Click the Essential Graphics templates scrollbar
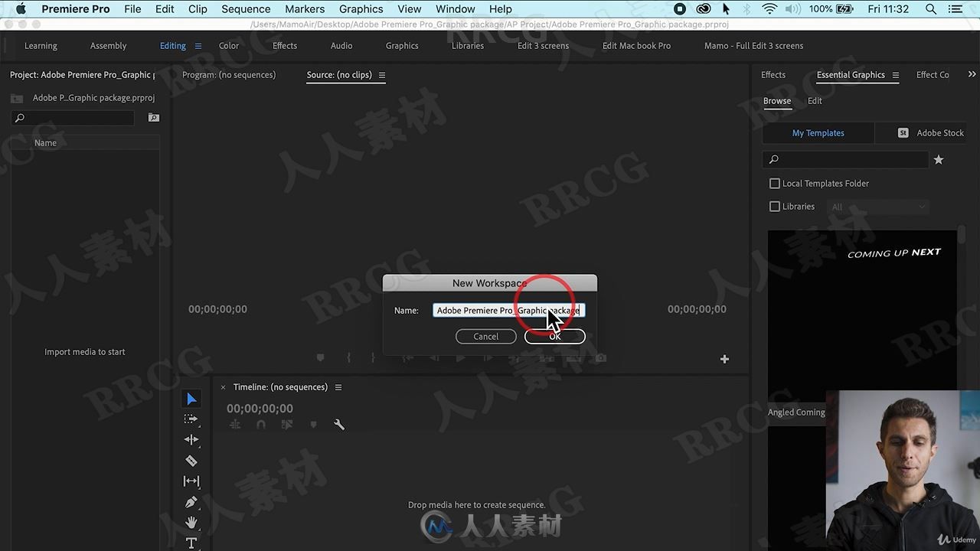Viewport: 980px width, 551px height. pos(962,236)
